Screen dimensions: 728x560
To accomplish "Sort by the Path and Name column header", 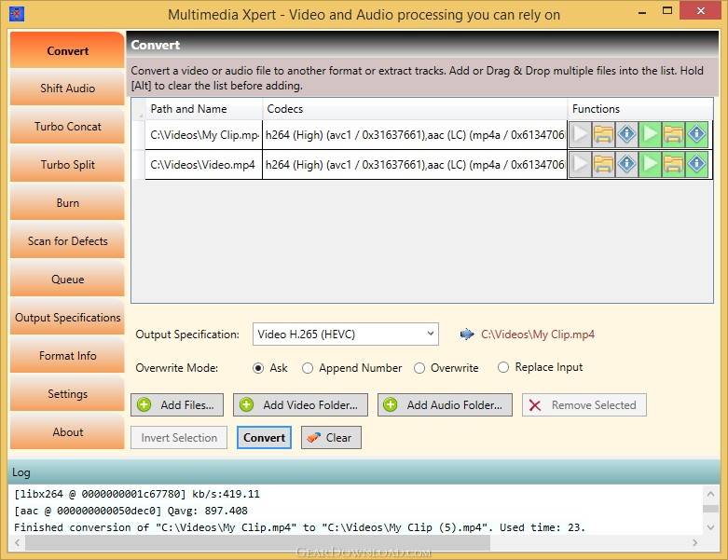I will tap(204, 109).
